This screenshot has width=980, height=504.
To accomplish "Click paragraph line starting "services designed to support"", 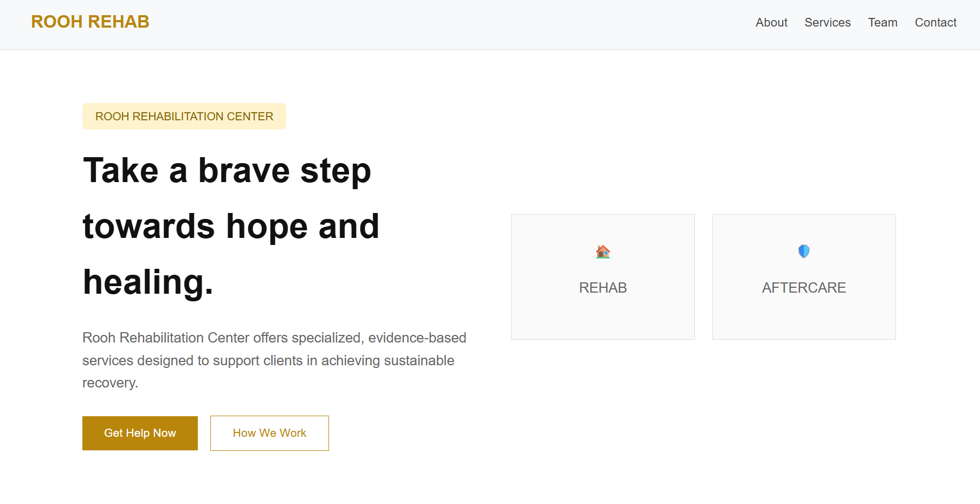I will pyautogui.click(x=268, y=360).
